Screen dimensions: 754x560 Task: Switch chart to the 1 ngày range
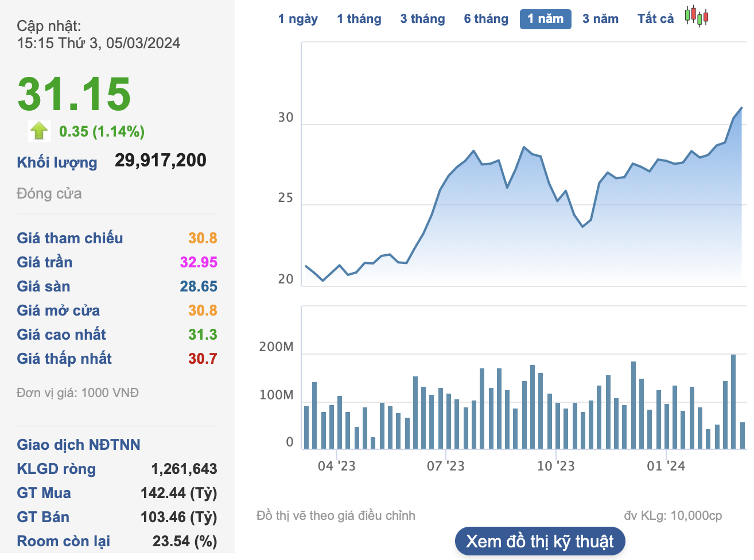coord(298,19)
